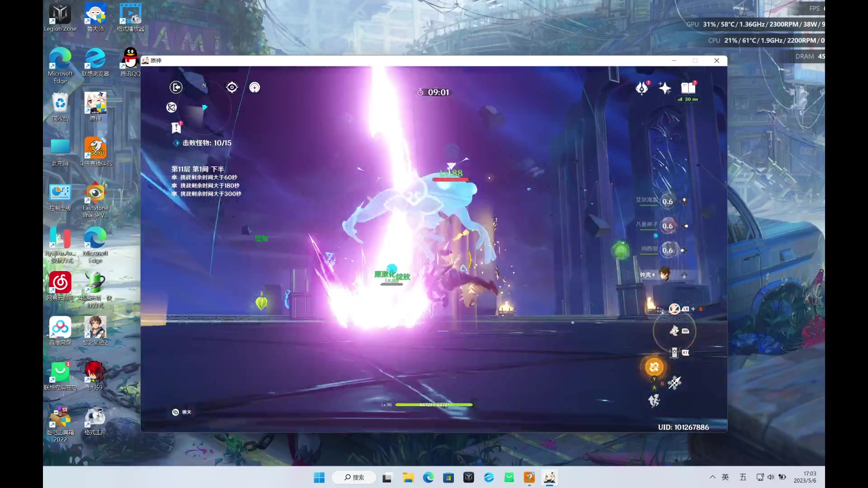Screen dimensions: 868x488
Task: Open File Explorer from the taskbar
Action: click(x=408, y=478)
